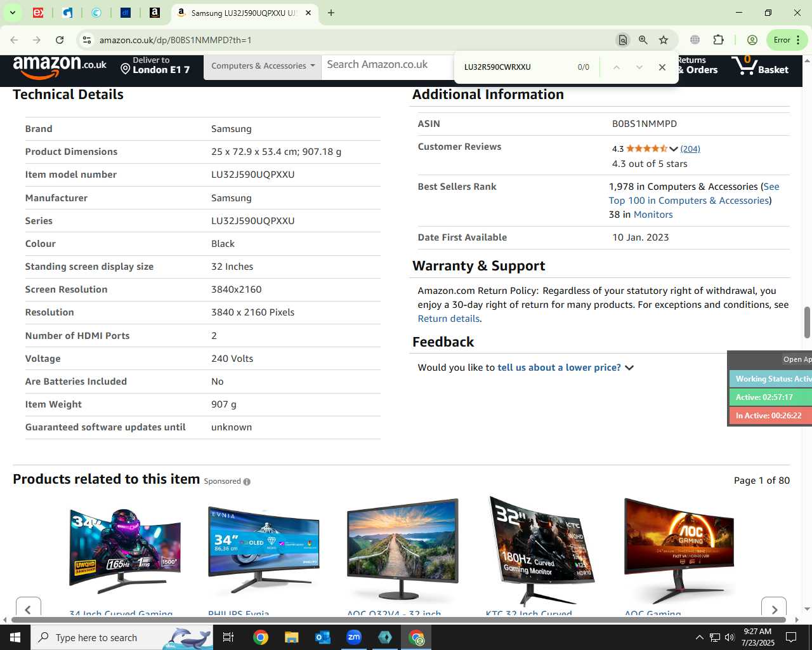
Task: Open the tab search dropdown arrow
Action: click(x=12, y=13)
